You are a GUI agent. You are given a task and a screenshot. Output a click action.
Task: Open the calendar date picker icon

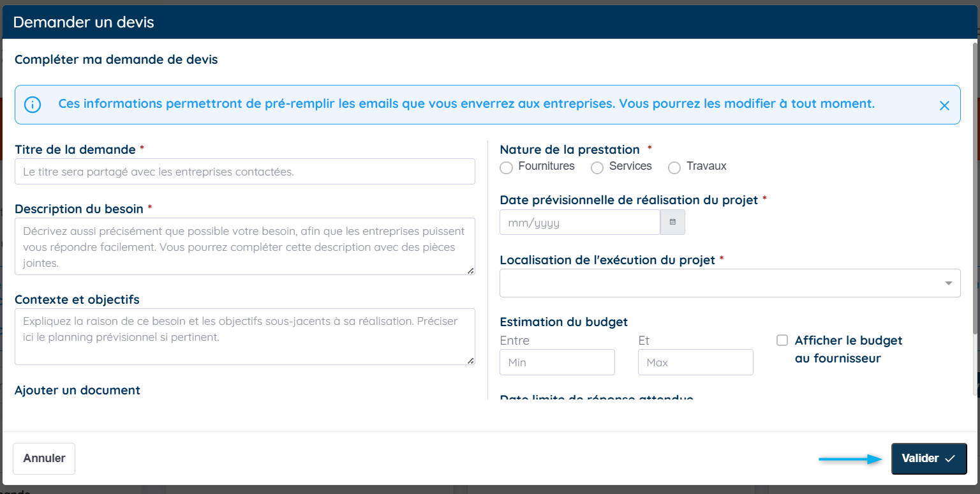coord(672,222)
